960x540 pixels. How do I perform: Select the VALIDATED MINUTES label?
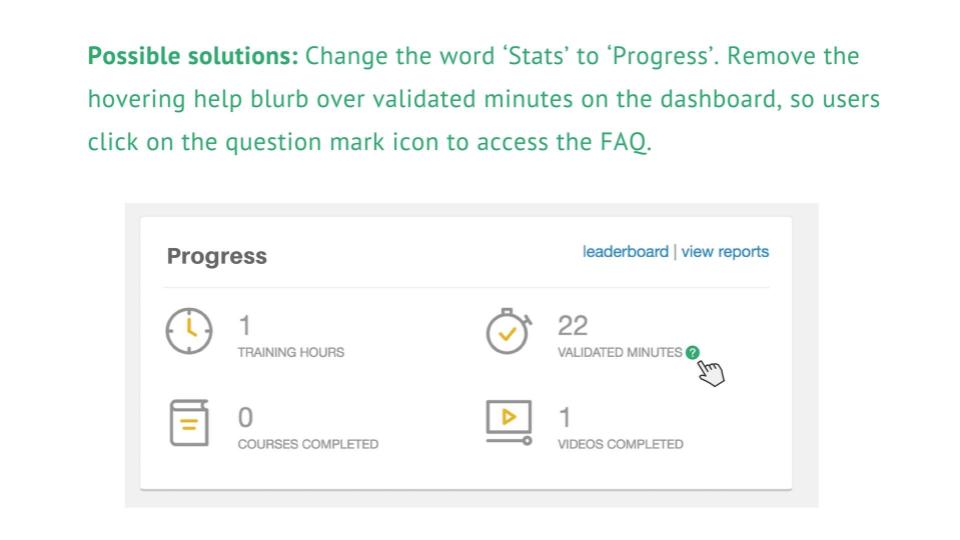tap(619, 352)
